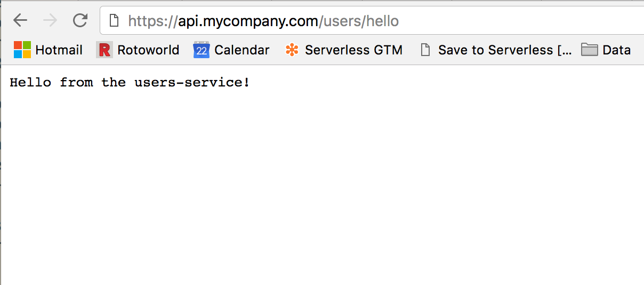Open the Hotmail bookmark label
644x285 pixels.
point(59,50)
